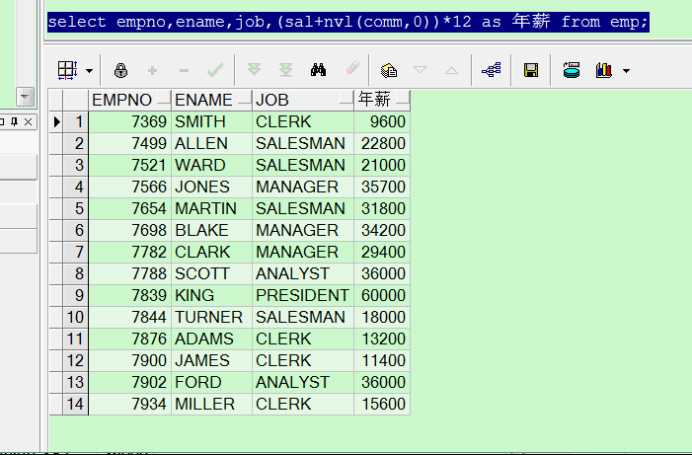Select the CLARK name cell

pos(211,252)
